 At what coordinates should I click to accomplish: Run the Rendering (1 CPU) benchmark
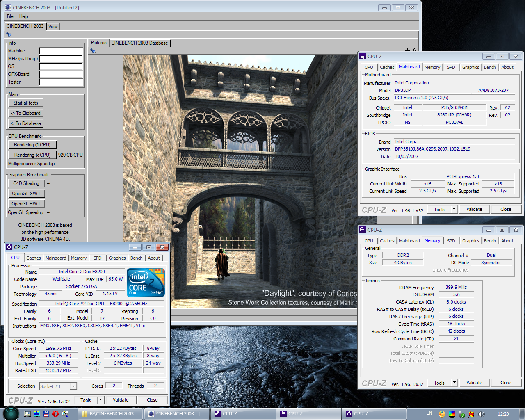[32, 145]
